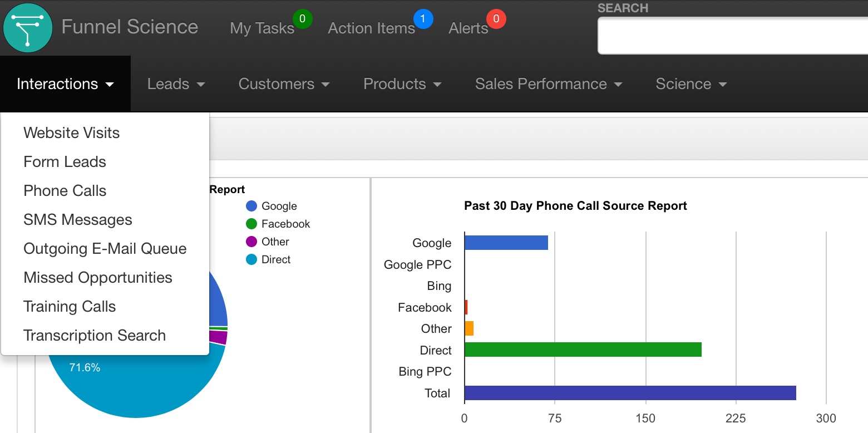The width and height of the screenshot is (868, 433).
Task: Expand the Customers dropdown menu
Action: pos(284,84)
